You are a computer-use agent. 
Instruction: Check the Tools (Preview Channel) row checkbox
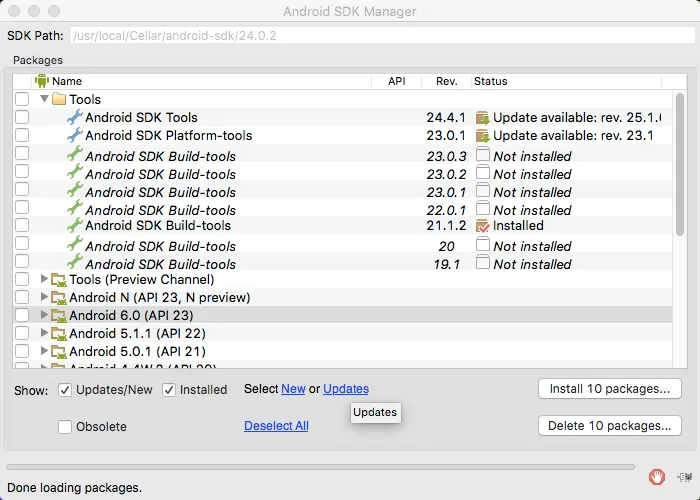point(22,279)
